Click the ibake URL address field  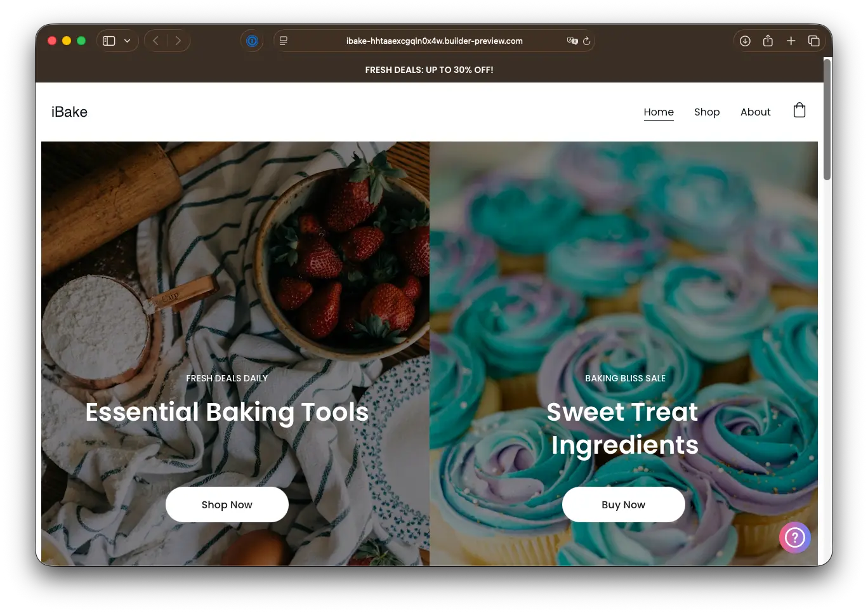pyautogui.click(x=434, y=41)
